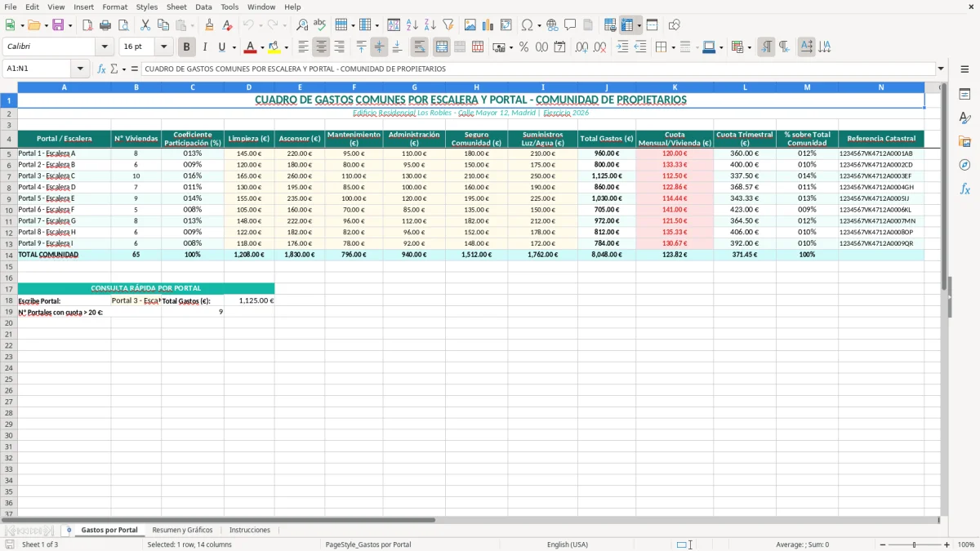Expand the formula bar
The height and width of the screenshot is (551, 980).
pos(941,69)
